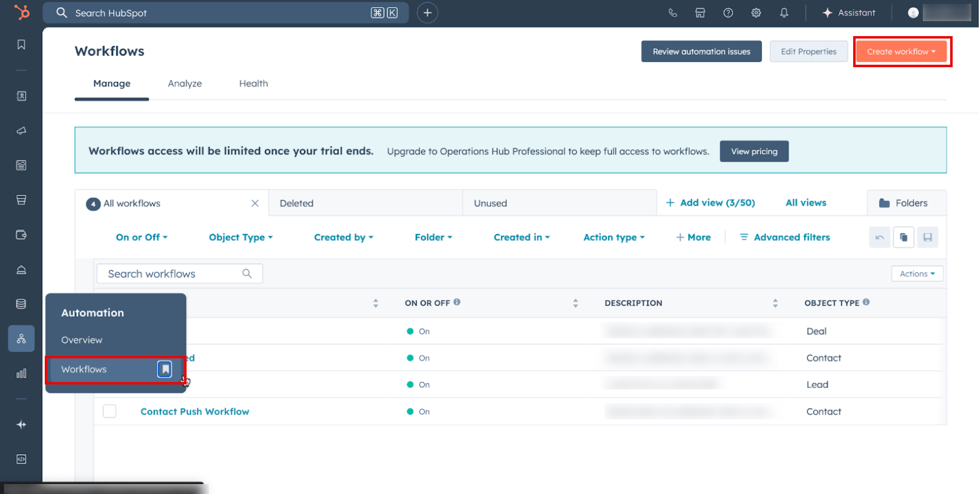
Task: Click the Search HubSpot field
Action: (226, 12)
